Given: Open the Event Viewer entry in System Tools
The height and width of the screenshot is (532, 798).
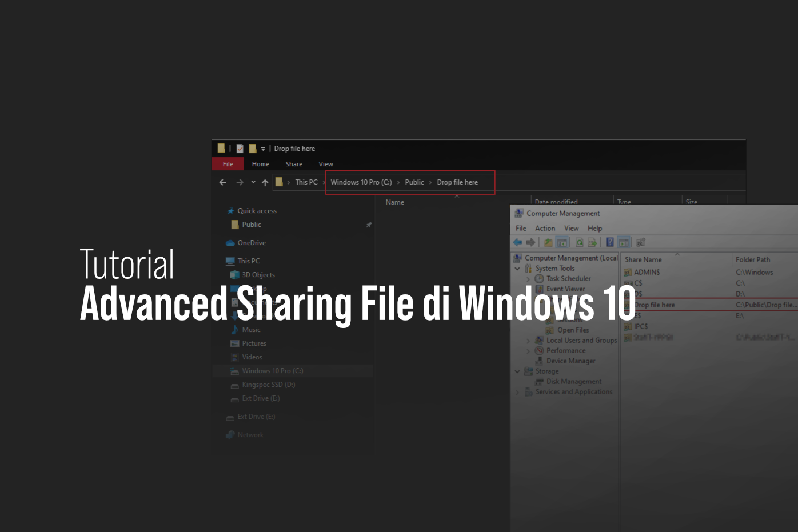Looking at the screenshot, I should pyautogui.click(x=566, y=289).
